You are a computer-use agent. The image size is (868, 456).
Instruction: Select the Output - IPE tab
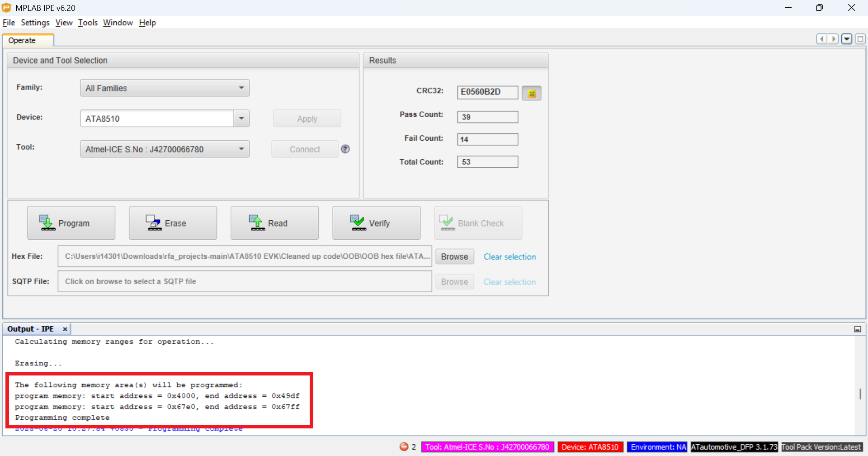[x=31, y=329]
